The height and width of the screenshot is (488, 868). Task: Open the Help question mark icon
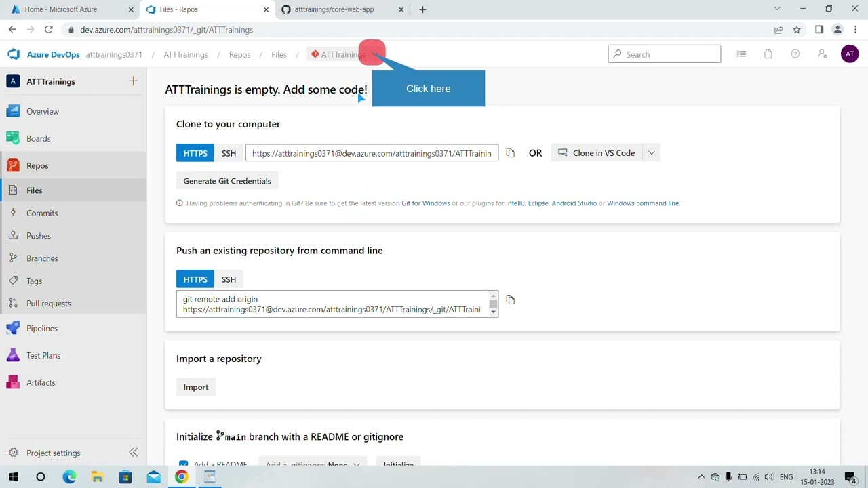point(795,54)
